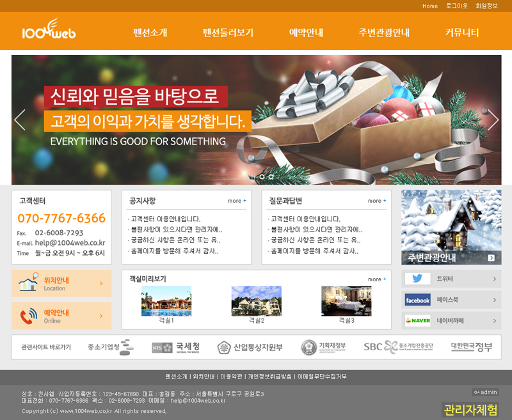Click the arrow icon on 주변관광안내 banner

coord(491,258)
